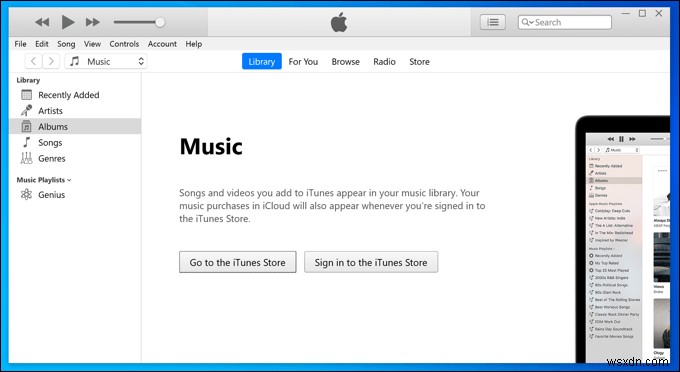This screenshot has width=680, height=372.
Task: Click the laptop preview image
Action: (x=623, y=239)
